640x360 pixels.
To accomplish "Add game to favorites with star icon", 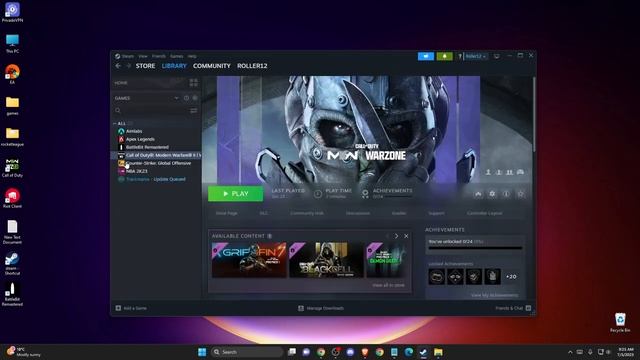I will [x=520, y=194].
